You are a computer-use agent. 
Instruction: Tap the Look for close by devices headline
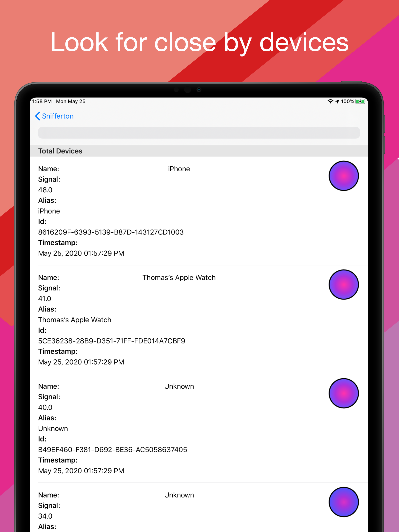coord(199,43)
